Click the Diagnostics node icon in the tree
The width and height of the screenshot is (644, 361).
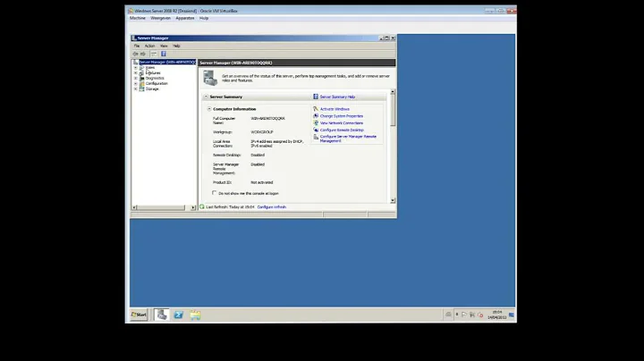coord(141,78)
